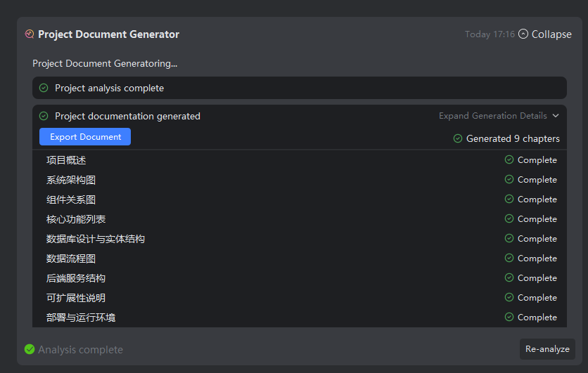Click the Complete check icon for 项目概述
This screenshot has height=373, width=588.
[x=509, y=159]
